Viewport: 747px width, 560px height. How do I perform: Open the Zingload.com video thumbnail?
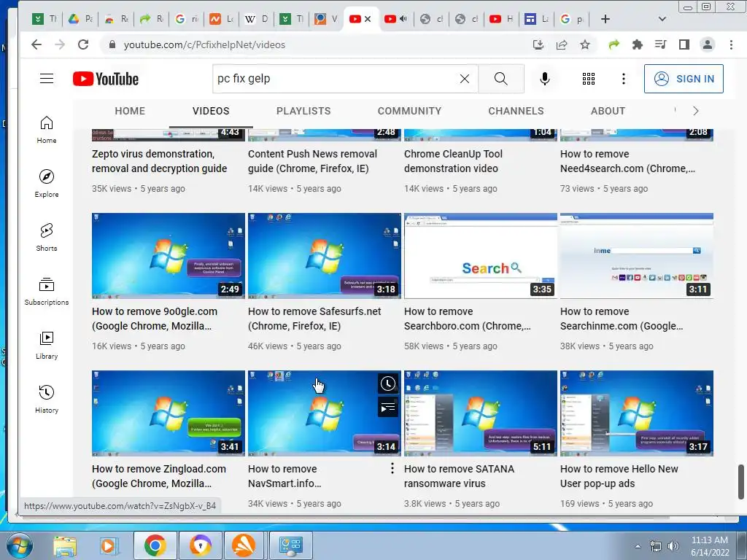click(169, 413)
